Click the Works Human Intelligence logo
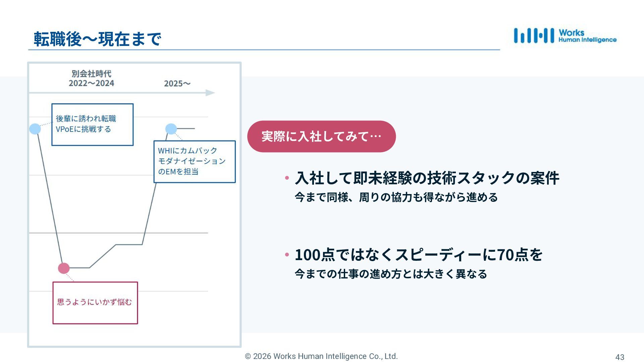Image resolution: width=644 pixels, height=362 pixels. pos(565,36)
